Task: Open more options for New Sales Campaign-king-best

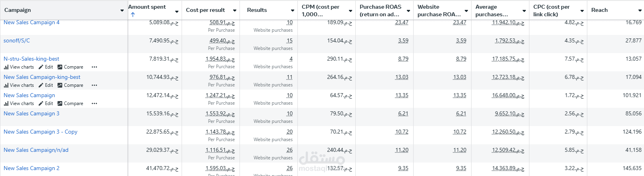Action: click(94, 85)
